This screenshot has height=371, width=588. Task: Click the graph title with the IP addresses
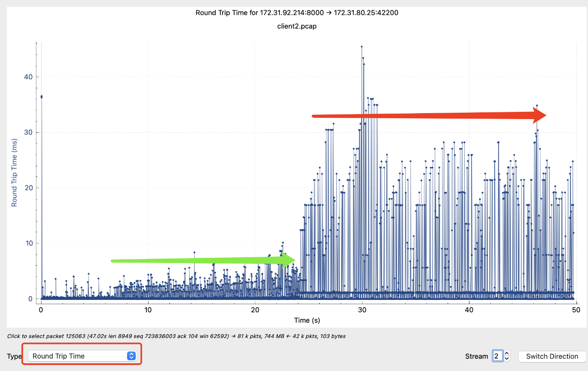(x=297, y=12)
